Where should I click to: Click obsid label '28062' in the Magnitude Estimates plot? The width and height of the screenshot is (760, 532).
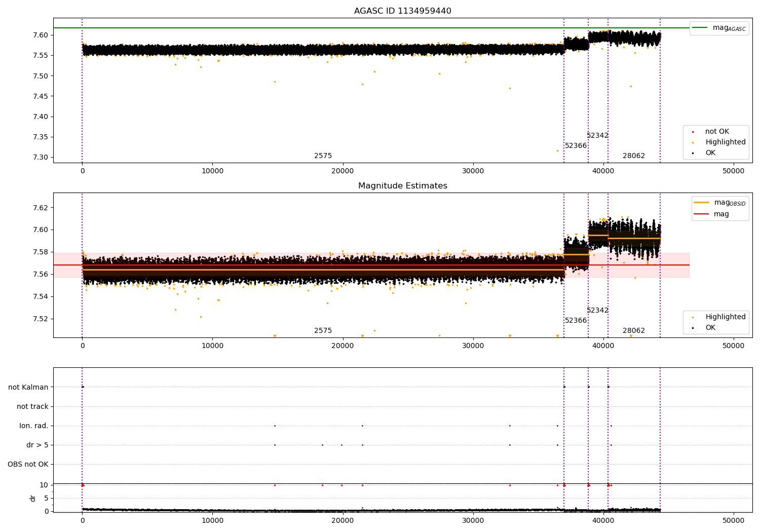click(x=634, y=331)
